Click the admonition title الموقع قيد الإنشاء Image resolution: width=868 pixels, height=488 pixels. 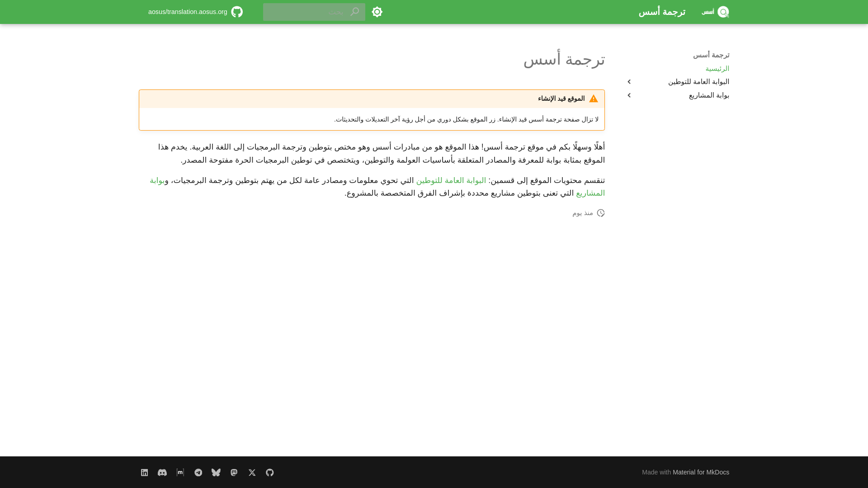(561, 99)
